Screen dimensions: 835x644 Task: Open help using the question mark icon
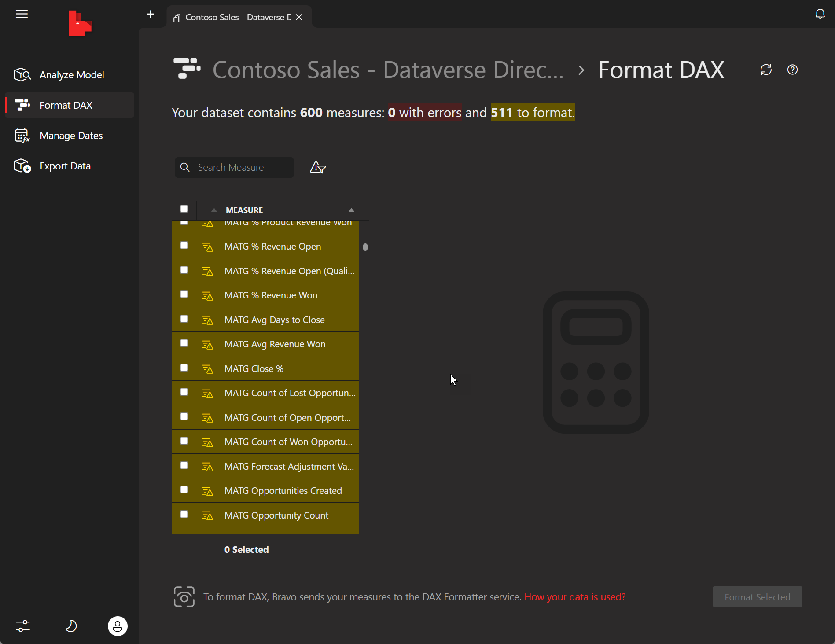pyautogui.click(x=792, y=70)
